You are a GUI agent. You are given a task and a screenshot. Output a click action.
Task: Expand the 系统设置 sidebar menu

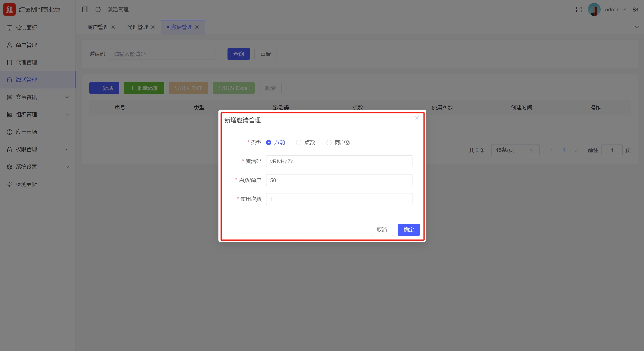(x=26, y=167)
